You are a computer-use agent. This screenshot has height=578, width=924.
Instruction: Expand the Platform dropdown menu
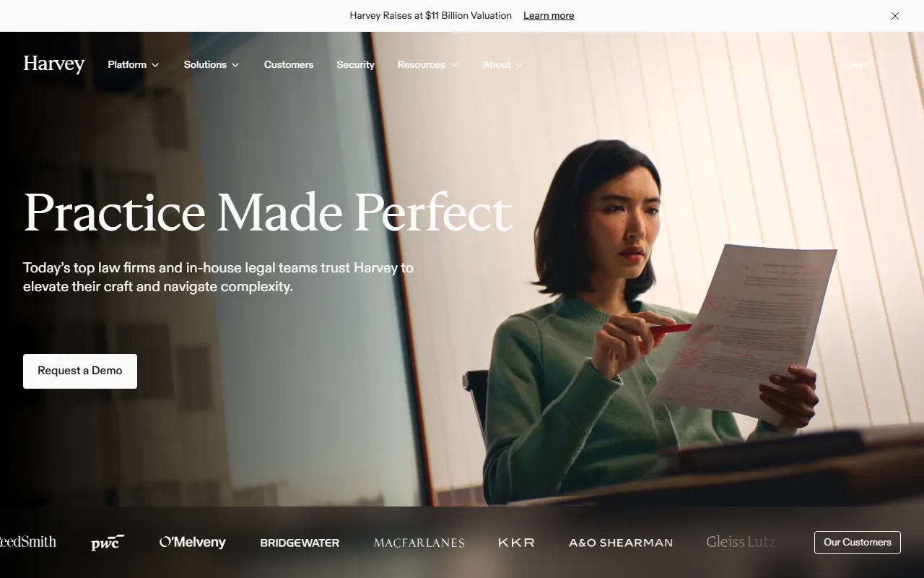point(134,64)
